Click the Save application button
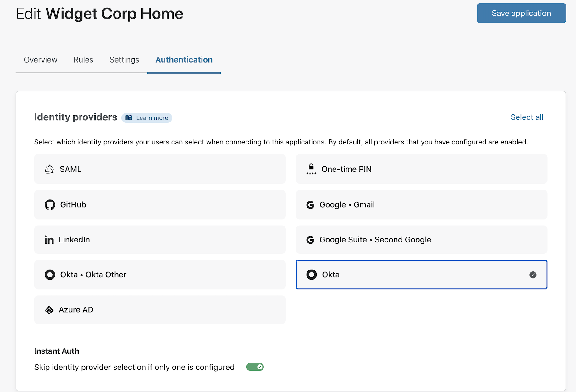The height and width of the screenshot is (392, 576). point(521,13)
